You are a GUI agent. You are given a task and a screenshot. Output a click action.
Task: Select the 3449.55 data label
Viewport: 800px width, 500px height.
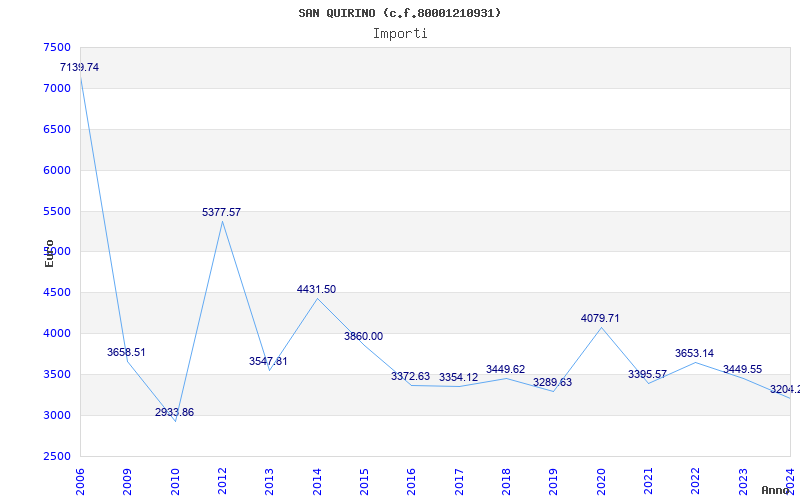pyautogui.click(x=742, y=369)
